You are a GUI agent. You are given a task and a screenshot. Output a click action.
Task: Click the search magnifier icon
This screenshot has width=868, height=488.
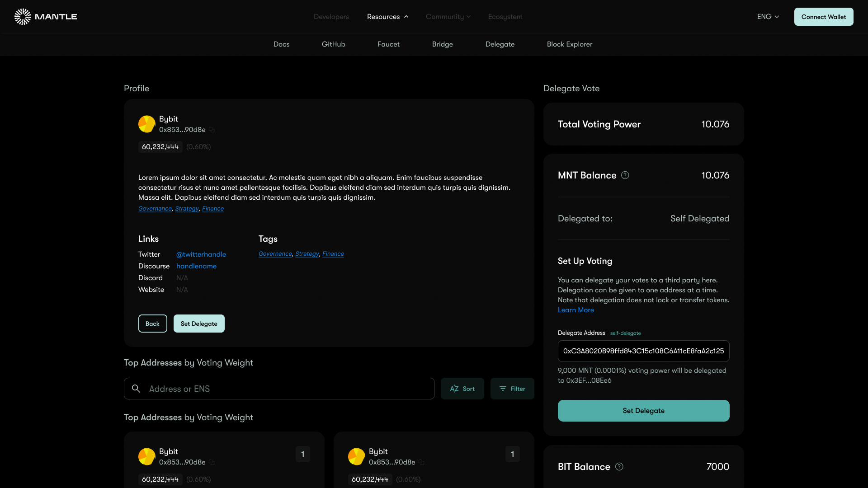coord(136,389)
